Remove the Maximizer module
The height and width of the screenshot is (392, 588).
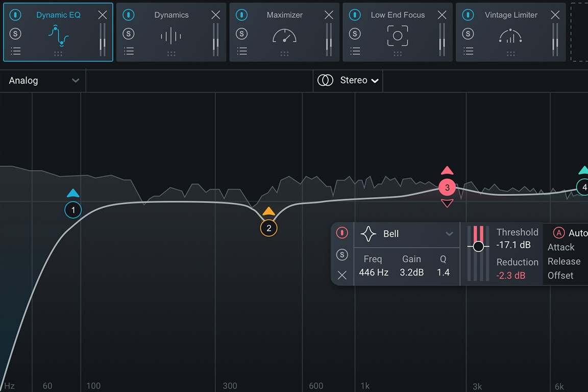(x=329, y=15)
